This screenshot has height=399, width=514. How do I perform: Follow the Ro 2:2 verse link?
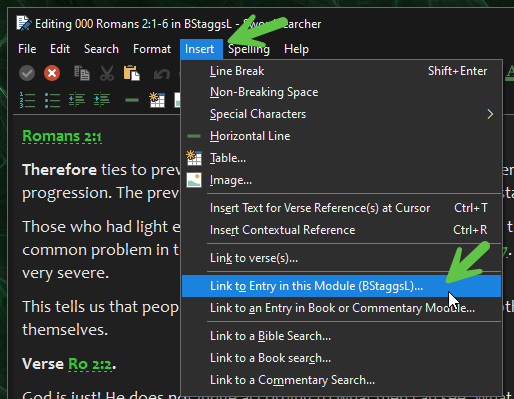pyautogui.click(x=90, y=364)
